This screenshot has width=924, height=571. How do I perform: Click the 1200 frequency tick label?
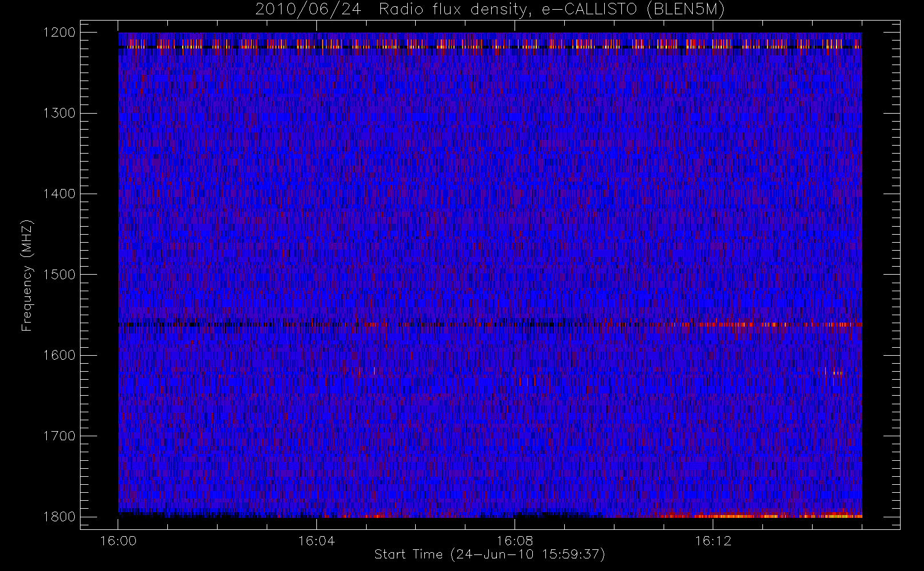click(59, 33)
